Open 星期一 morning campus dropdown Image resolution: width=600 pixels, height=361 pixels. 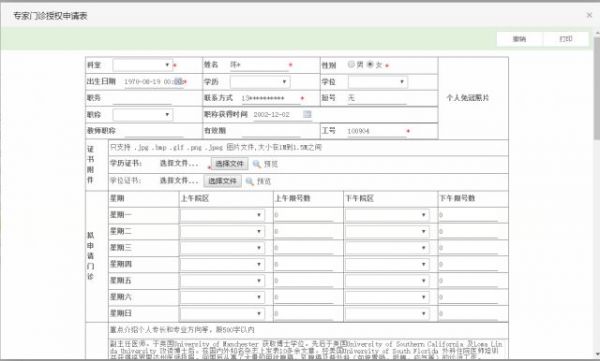pos(222,215)
